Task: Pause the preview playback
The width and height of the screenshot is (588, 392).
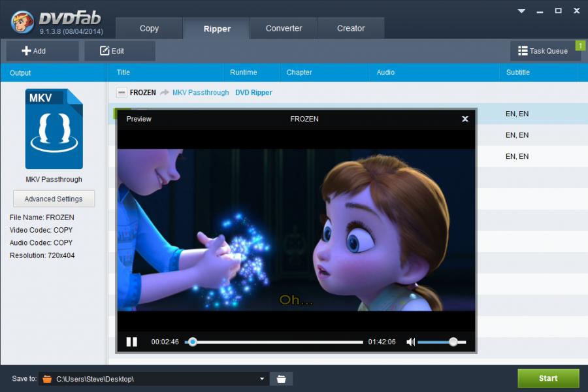Action: (x=131, y=342)
